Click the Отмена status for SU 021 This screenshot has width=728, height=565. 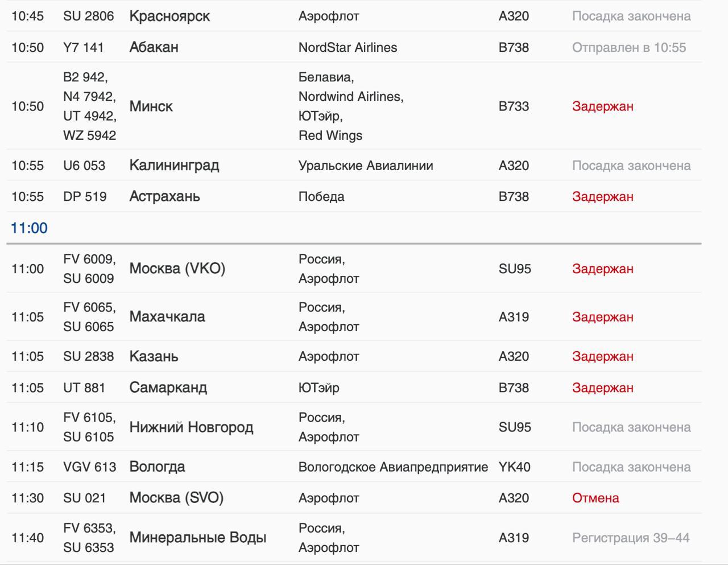click(x=595, y=498)
